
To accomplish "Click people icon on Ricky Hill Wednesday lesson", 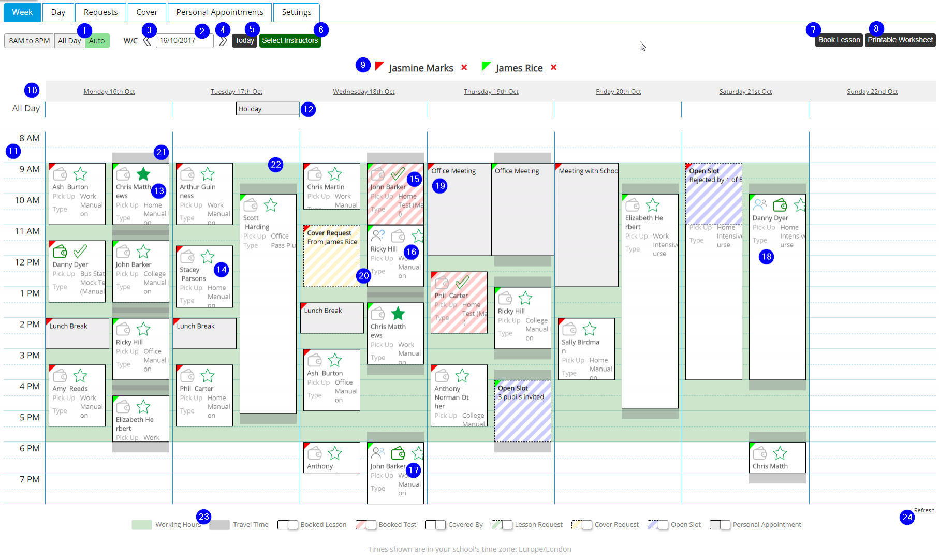I will tap(378, 236).
